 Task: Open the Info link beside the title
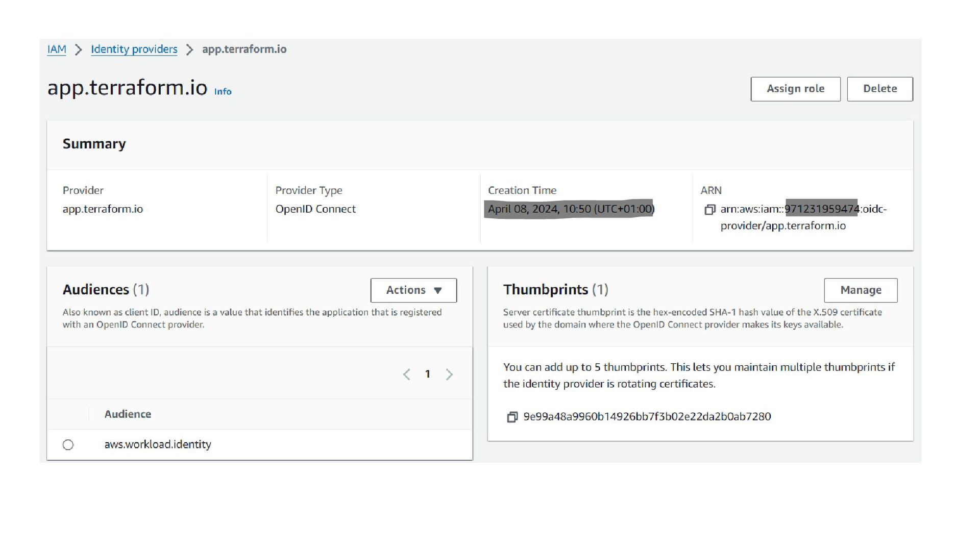coord(223,91)
